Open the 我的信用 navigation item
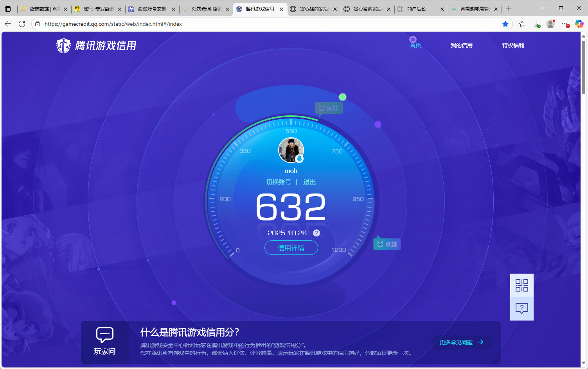Viewport: 588px width, 369px height. coord(461,45)
